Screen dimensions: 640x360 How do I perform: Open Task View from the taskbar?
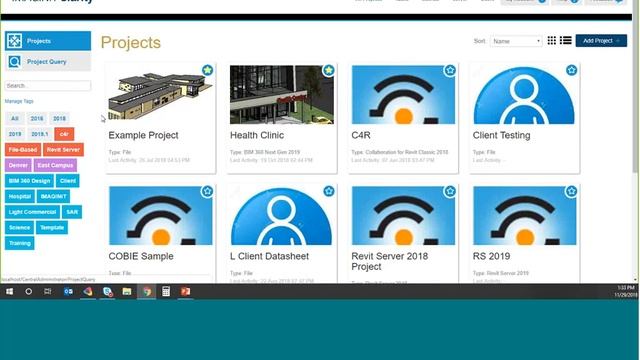pos(48,291)
